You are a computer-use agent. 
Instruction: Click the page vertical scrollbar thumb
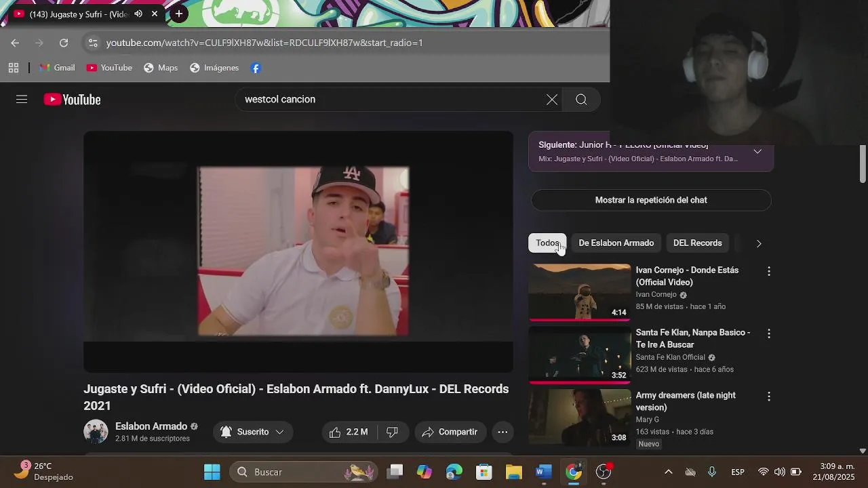coord(863,163)
